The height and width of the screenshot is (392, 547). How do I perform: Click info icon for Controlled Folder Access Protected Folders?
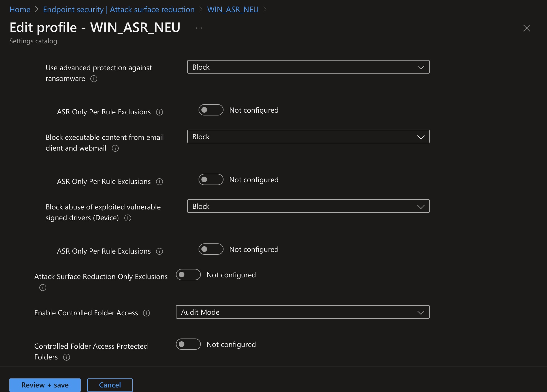[67, 357]
